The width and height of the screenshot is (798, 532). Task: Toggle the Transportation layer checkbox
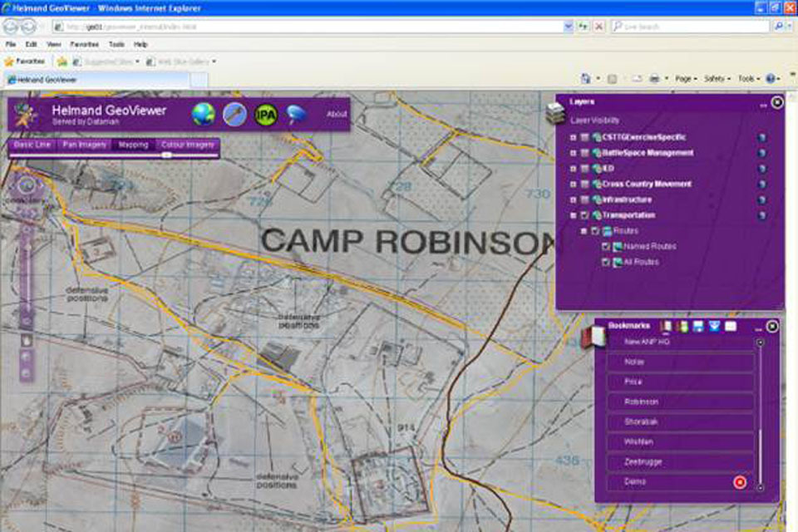(x=584, y=216)
